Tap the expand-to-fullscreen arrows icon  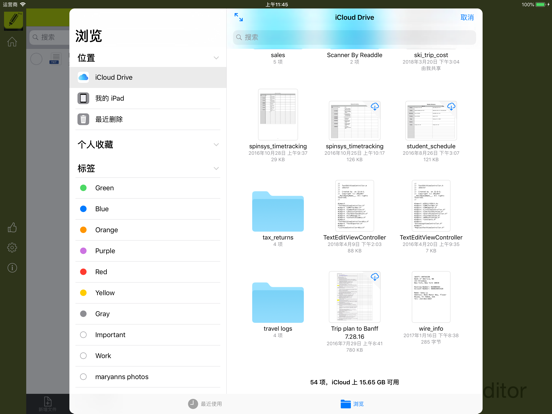[238, 17]
